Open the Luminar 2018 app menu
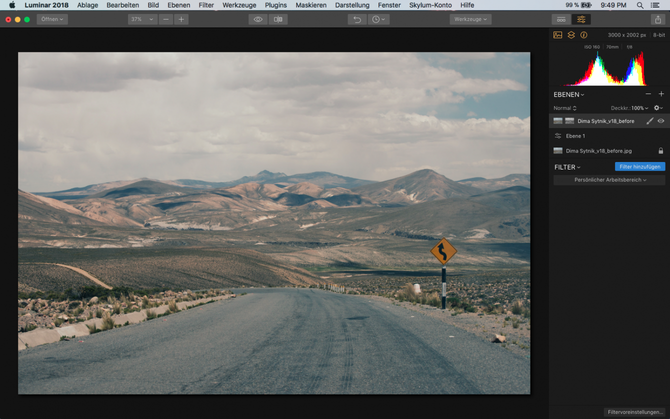Viewport: 670px width, 419px height. pyautogui.click(x=46, y=5)
